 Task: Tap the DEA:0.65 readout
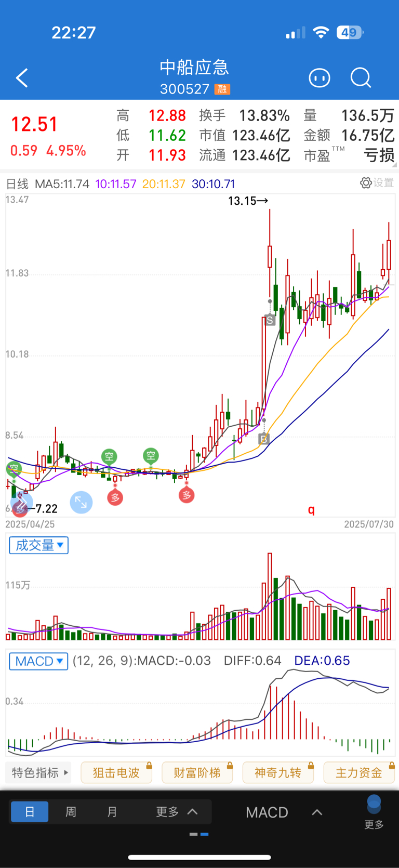pos(322,661)
